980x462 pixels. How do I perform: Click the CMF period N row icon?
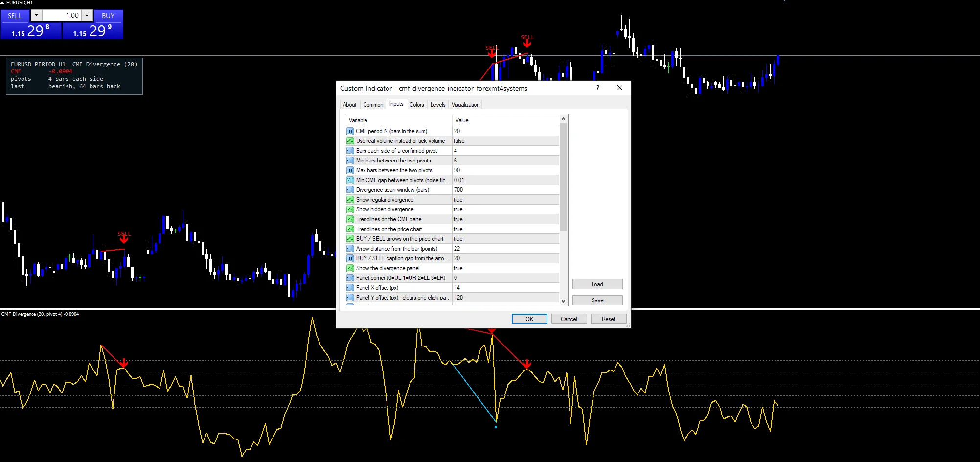point(350,131)
